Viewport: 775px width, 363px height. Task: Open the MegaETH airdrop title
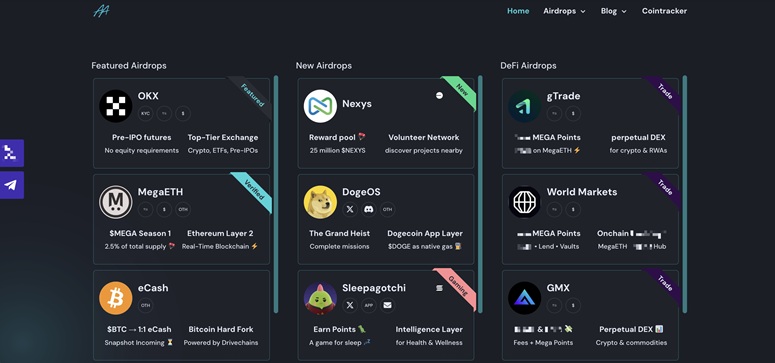point(161,192)
